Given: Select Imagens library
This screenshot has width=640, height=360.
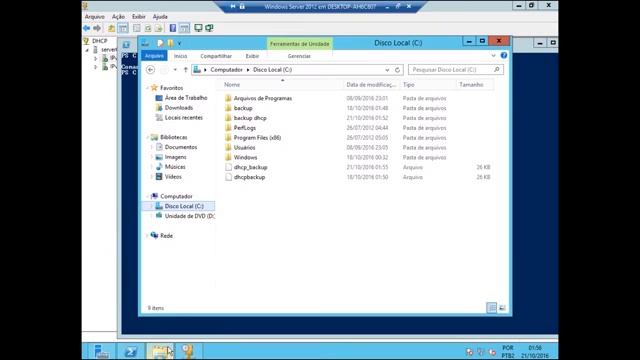Looking at the screenshot, I should [176, 157].
